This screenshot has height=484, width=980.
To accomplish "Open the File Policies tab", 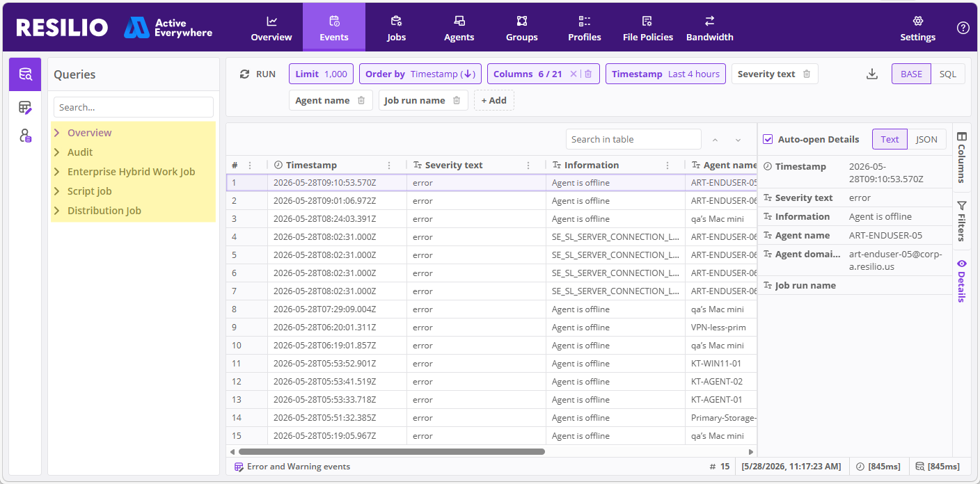I will pyautogui.click(x=647, y=28).
